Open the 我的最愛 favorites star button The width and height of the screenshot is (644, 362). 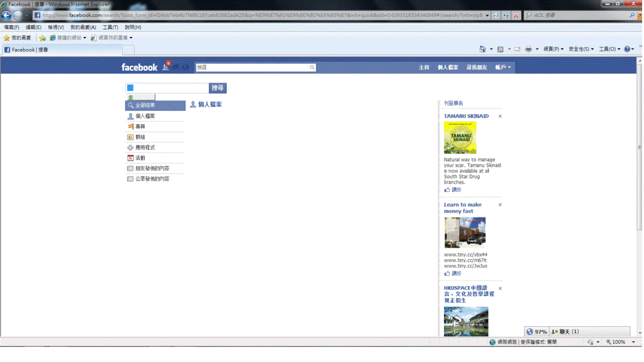coord(18,38)
